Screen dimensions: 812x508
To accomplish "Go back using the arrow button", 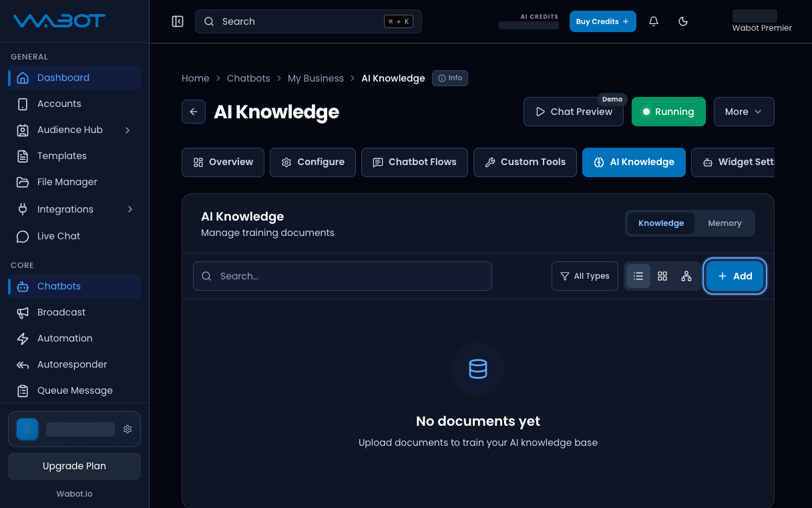I will tap(194, 112).
